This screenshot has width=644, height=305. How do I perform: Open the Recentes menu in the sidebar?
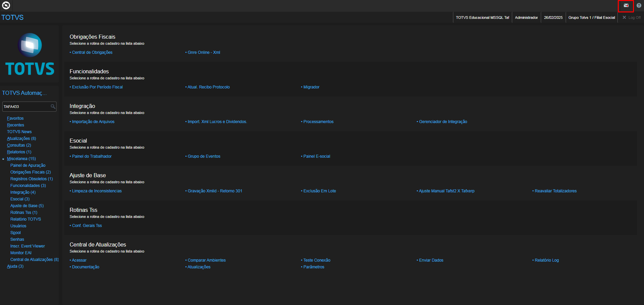[15, 125]
